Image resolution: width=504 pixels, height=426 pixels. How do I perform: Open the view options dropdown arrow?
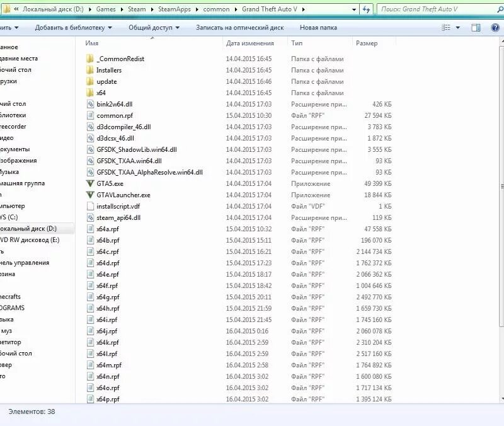click(x=458, y=28)
